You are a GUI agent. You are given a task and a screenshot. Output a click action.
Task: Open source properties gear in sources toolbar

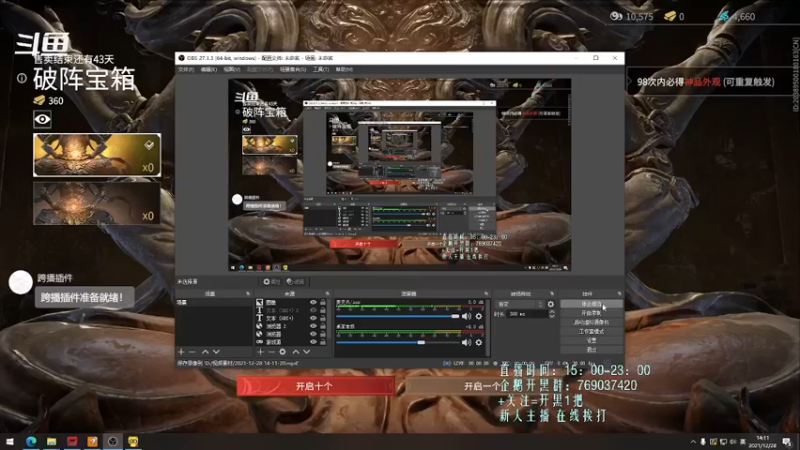tap(283, 352)
